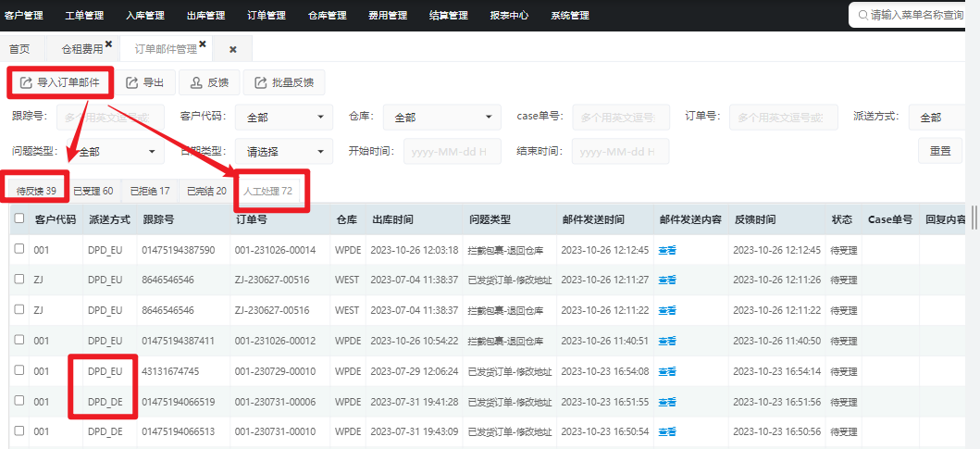Focus the case单号 input field

point(621,117)
